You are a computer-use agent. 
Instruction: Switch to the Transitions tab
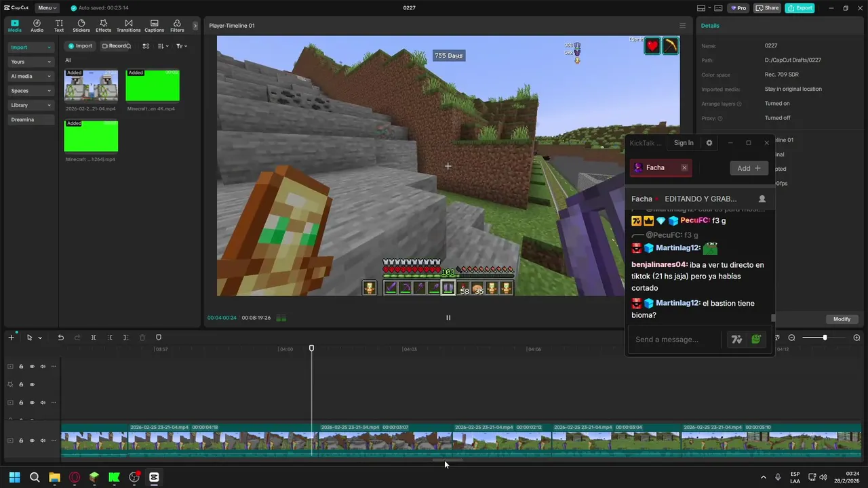point(128,26)
